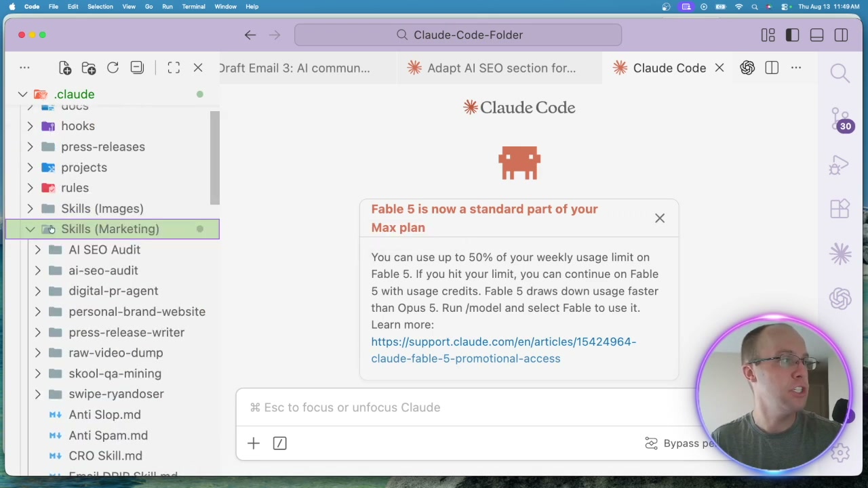Open the sidebar three-dot views menu
The image size is (868, 488).
[24, 68]
